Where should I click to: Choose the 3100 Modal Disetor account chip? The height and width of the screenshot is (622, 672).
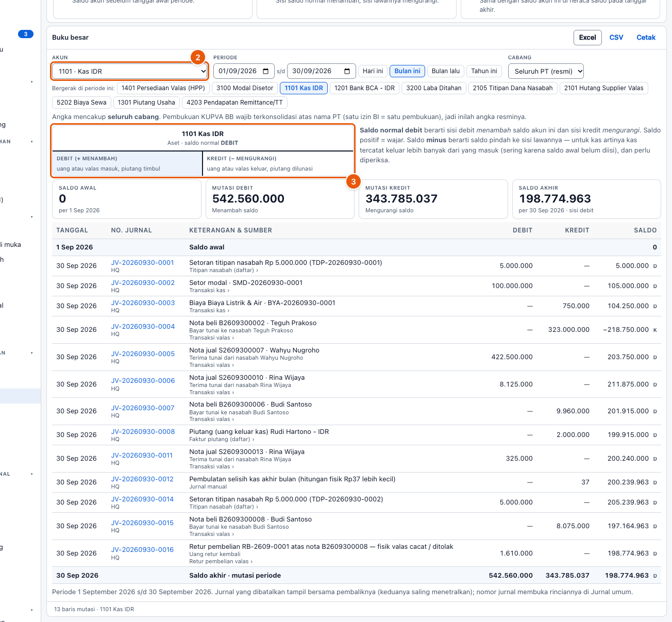point(245,88)
